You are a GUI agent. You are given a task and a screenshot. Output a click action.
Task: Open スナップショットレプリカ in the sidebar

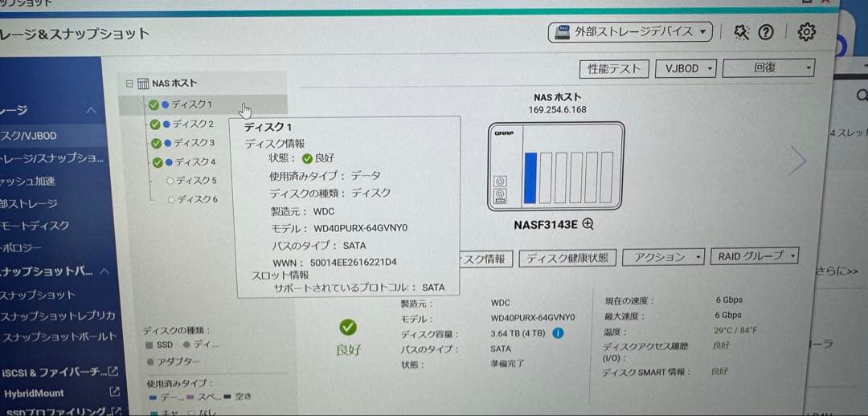point(58,316)
